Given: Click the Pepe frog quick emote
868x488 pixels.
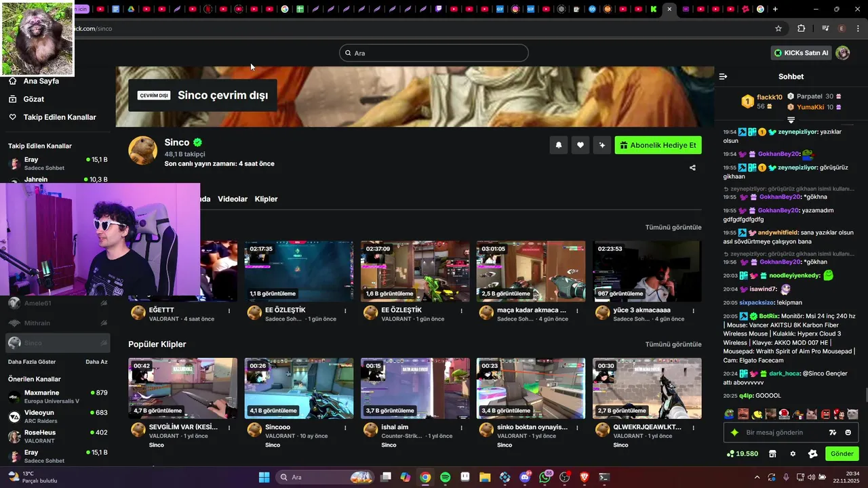Looking at the screenshot, I should (x=729, y=414).
